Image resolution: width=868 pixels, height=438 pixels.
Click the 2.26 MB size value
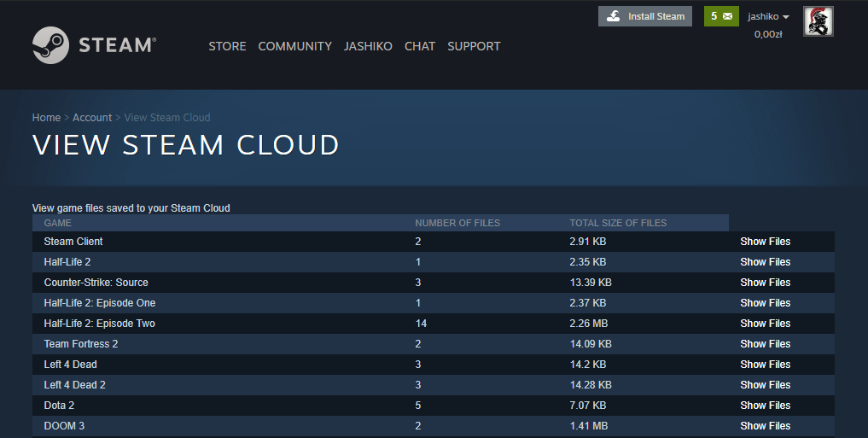(x=588, y=324)
